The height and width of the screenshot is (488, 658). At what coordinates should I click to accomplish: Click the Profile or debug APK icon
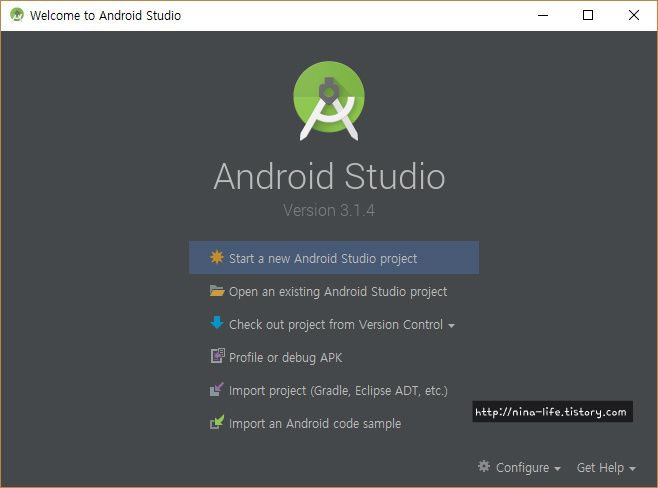point(217,356)
